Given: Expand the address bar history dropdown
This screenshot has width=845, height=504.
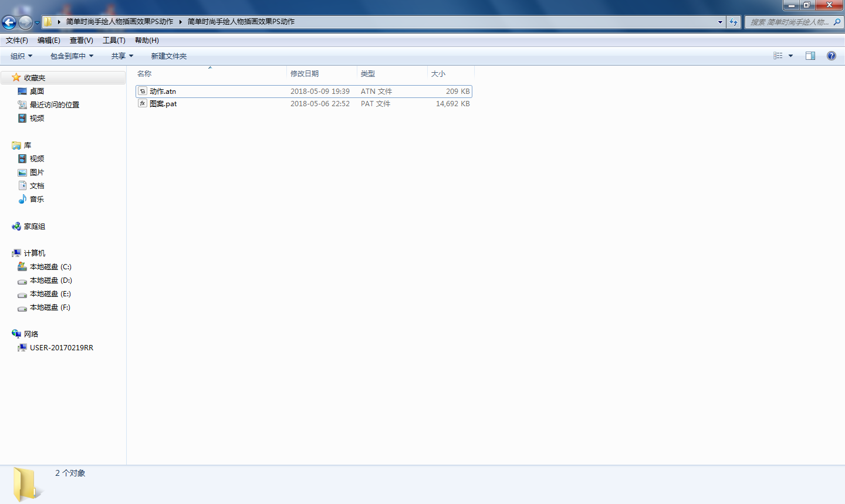Looking at the screenshot, I should (x=720, y=22).
